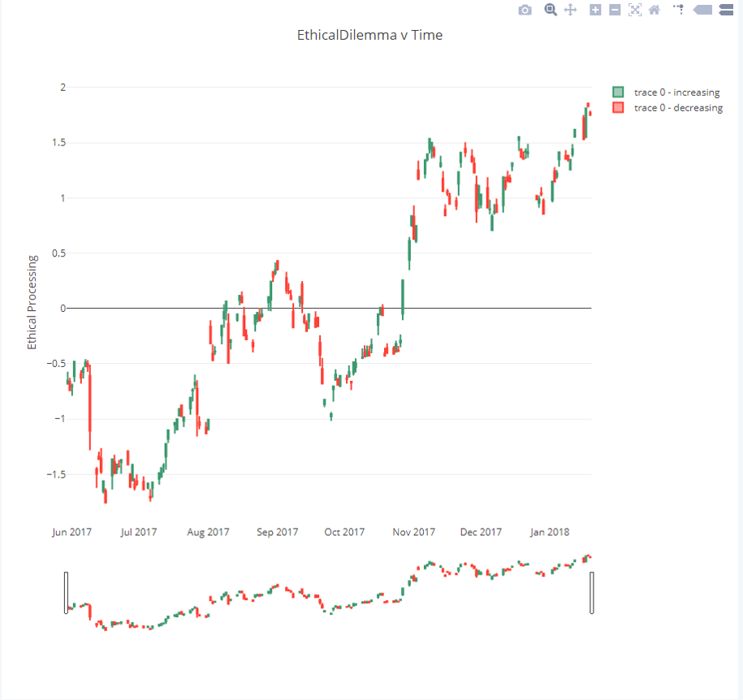
Task: Click the 'Jun 2017' x-axis label
Action: tap(71, 532)
